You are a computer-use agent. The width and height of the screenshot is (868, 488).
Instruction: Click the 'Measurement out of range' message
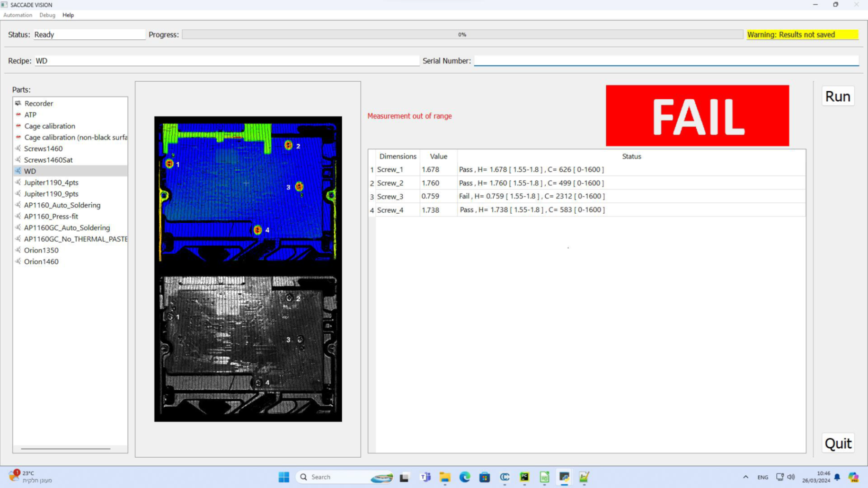[409, 116]
